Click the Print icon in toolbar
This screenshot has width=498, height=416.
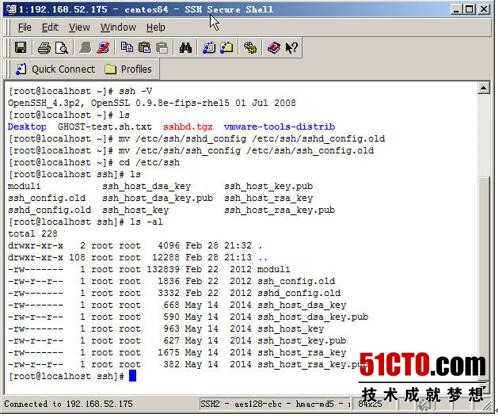click(x=44, y=48)
